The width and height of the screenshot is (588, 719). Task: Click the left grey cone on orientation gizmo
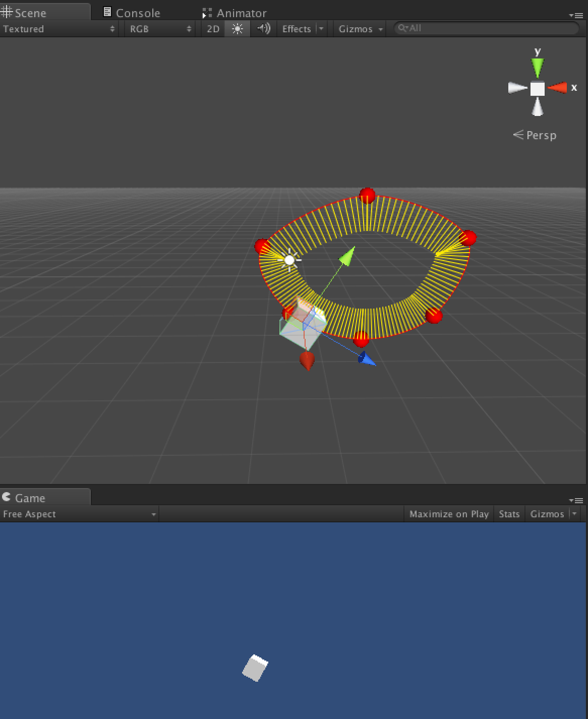(517, 88)
